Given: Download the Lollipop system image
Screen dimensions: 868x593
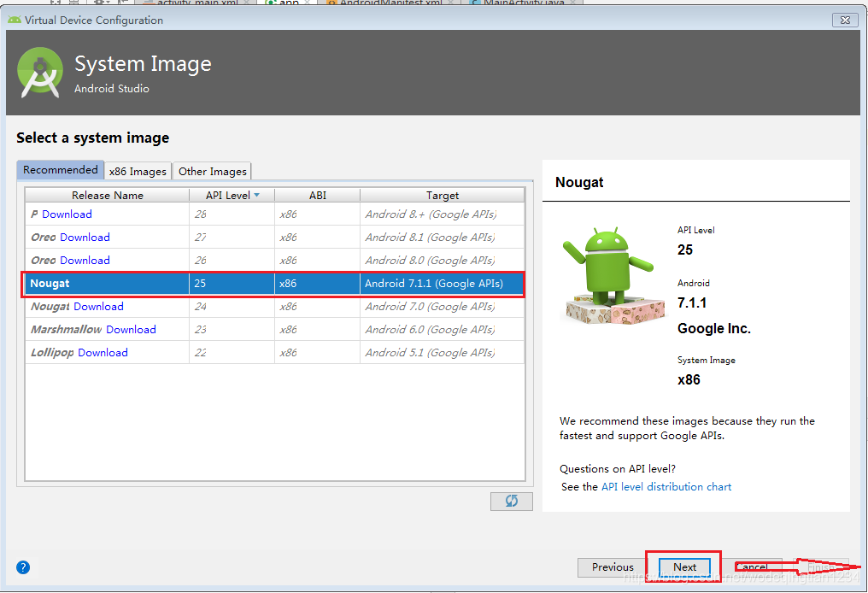Looking at the screenshot, I should (x=103, y=353).
